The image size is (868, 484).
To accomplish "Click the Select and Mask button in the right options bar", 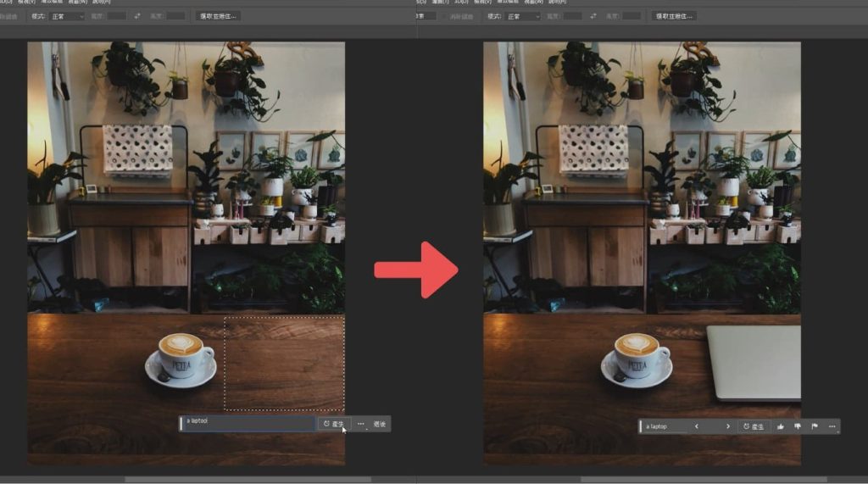I will pyautogui.click(x=674, y=17).
